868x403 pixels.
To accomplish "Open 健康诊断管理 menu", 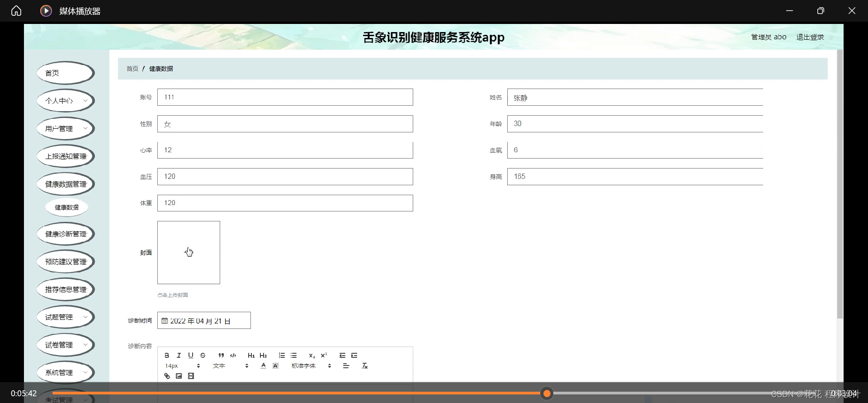I will point(66,234).
